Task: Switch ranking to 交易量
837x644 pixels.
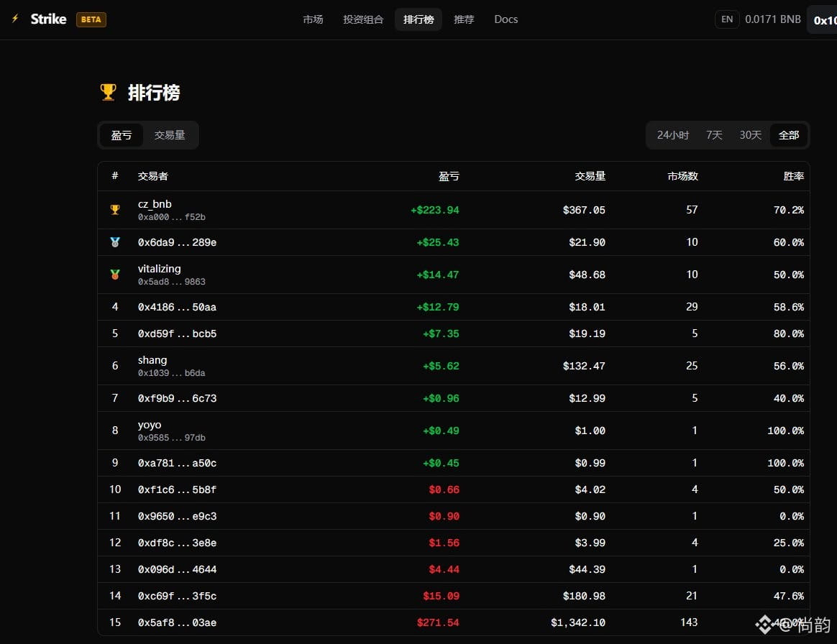Action: click(x=170, y=135)
